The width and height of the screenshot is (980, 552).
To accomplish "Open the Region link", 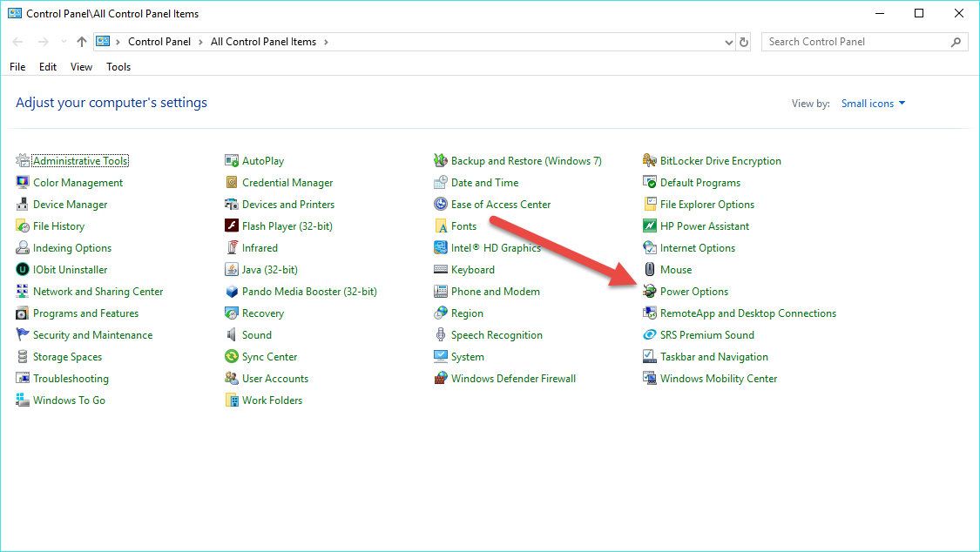I will point(467,313).
